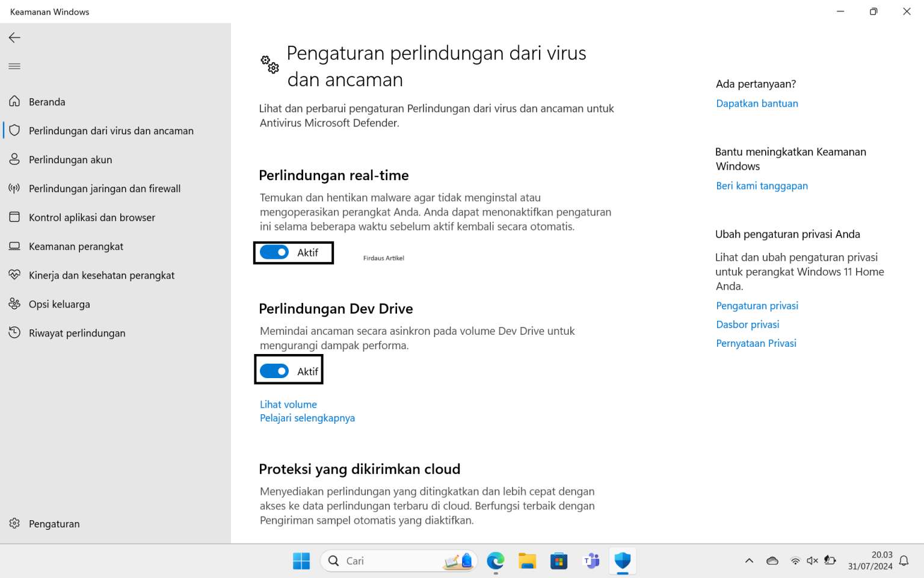
Task: Open the Perlindungan akun page
Action: coord(14,159)
